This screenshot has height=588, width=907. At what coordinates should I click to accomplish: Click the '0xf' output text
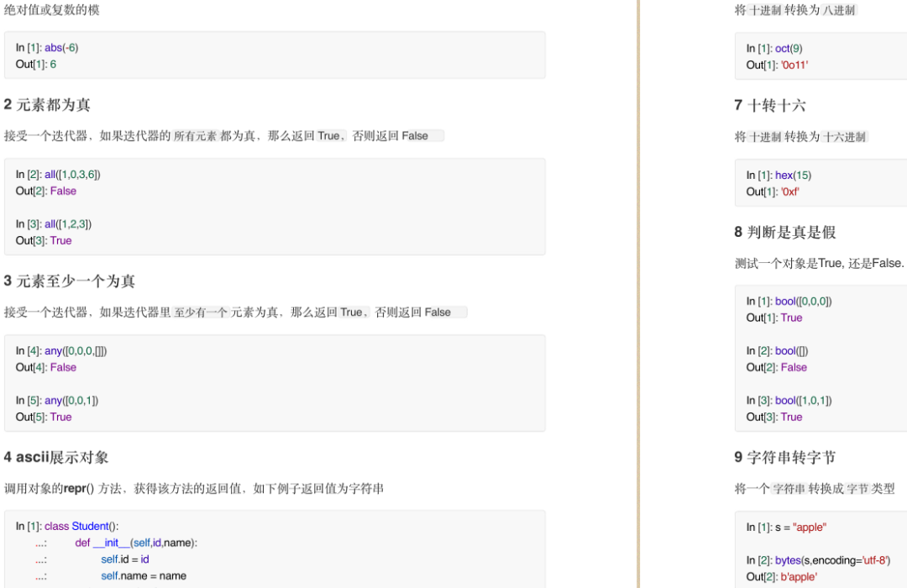789,192
